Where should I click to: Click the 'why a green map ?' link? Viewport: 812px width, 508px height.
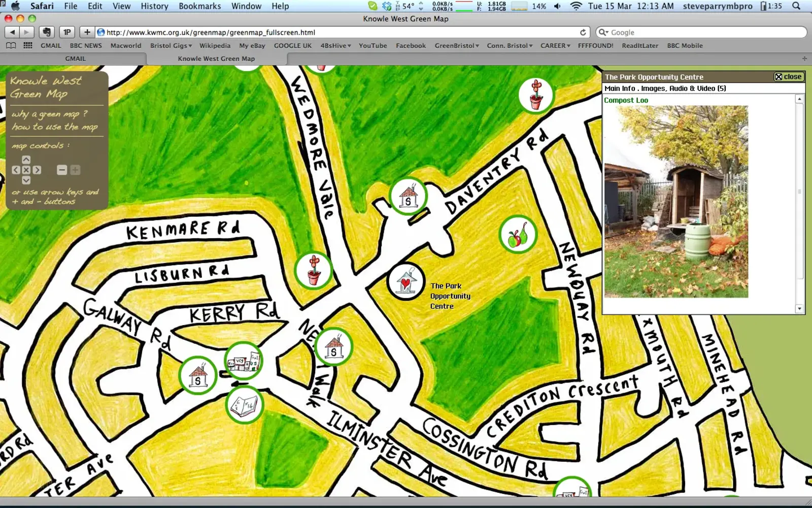(50, 114)
